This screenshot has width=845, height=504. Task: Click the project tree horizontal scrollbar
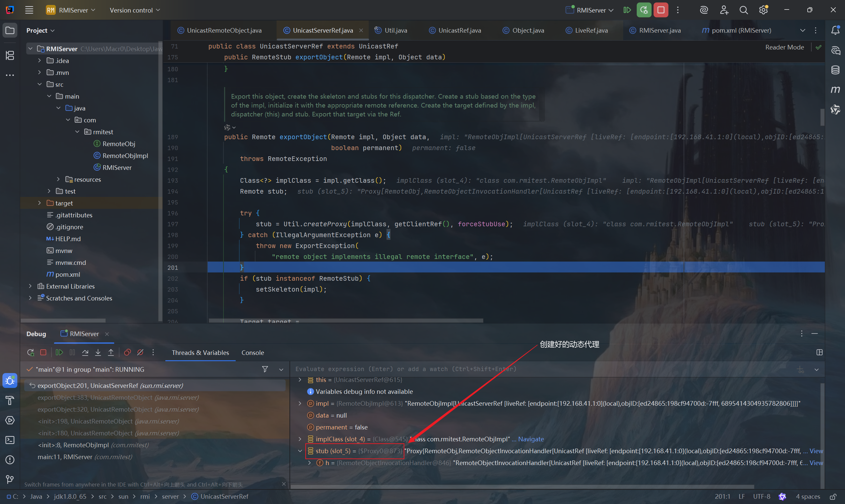tap(63, 320)
